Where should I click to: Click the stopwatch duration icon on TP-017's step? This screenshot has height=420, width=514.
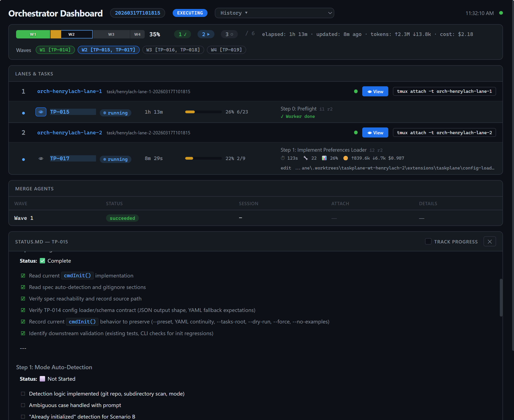[283, 158]
